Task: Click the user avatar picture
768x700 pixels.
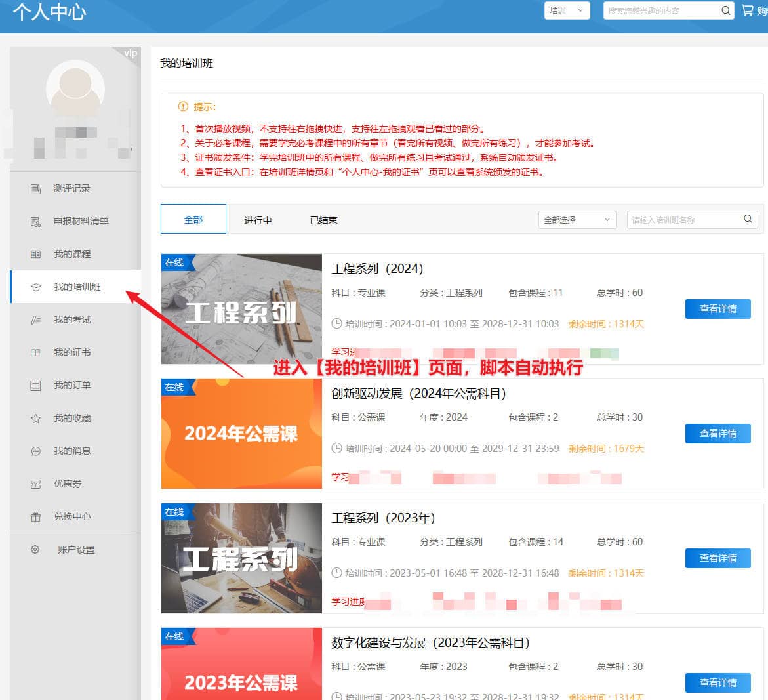Action: [x=75, y=89]
